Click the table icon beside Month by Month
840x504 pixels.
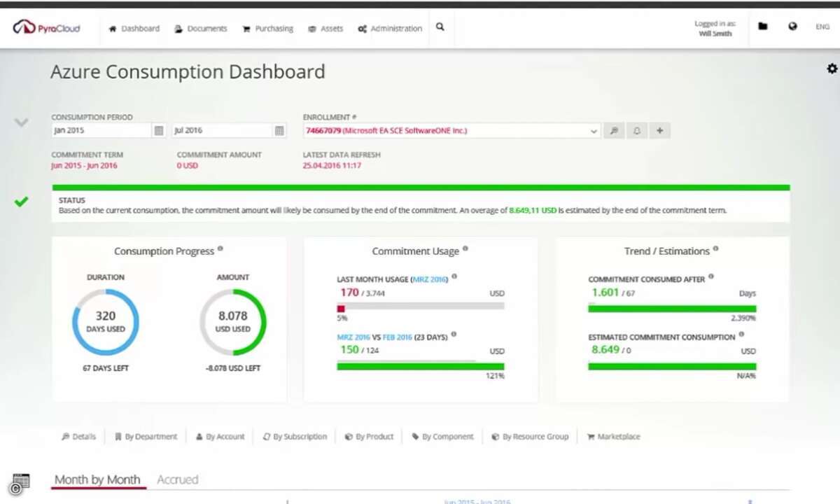[x=21, y=482]
